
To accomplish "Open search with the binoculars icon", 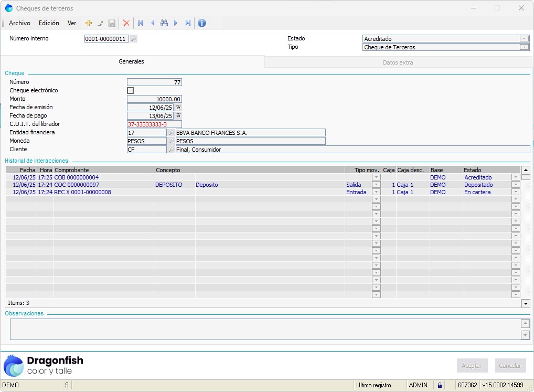I will point(164,23).
